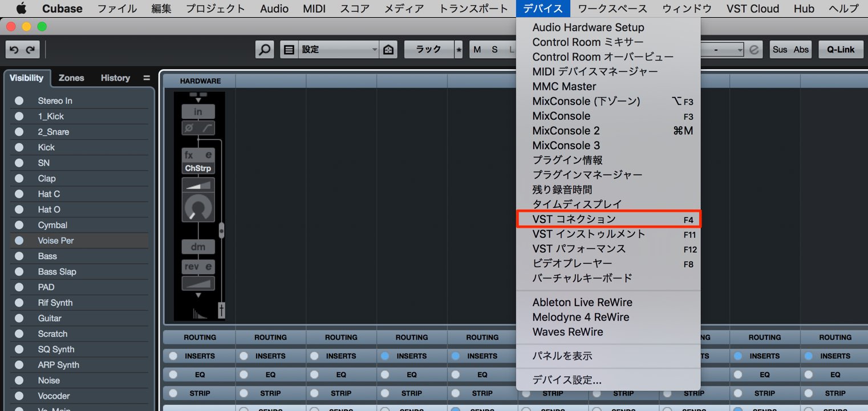
Task: Click the 'in' input block in hardware strip
Action: [x=198, y=111]
